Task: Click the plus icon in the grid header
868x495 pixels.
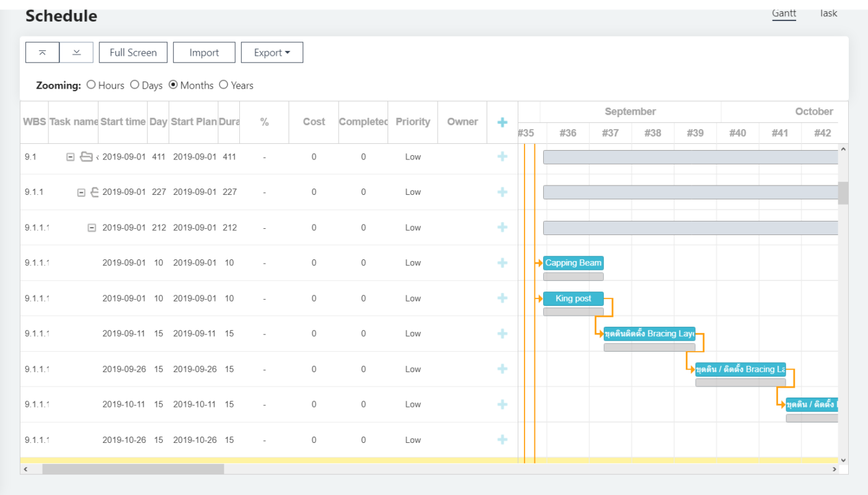Action: (x=502, y=122)
